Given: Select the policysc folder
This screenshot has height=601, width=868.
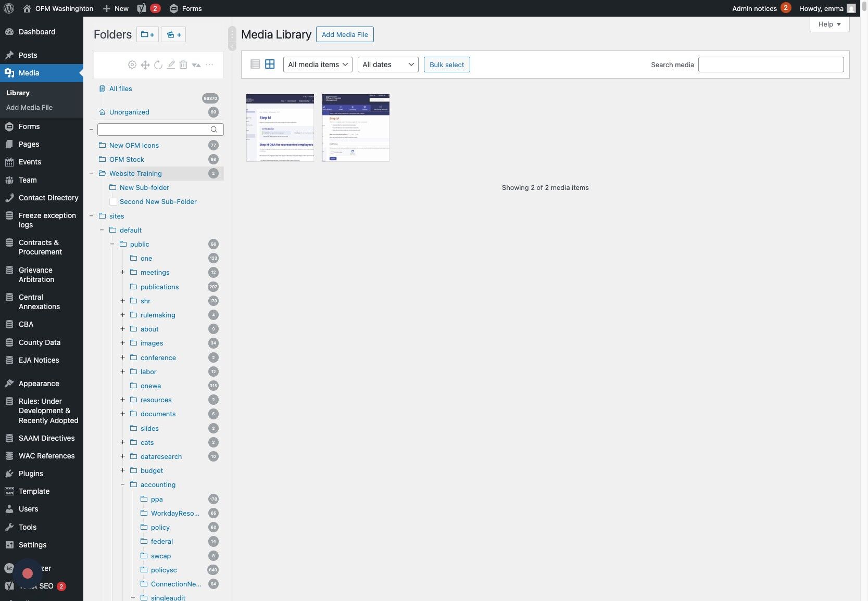Looking at the screenshot, I should [x=164, y=570].
